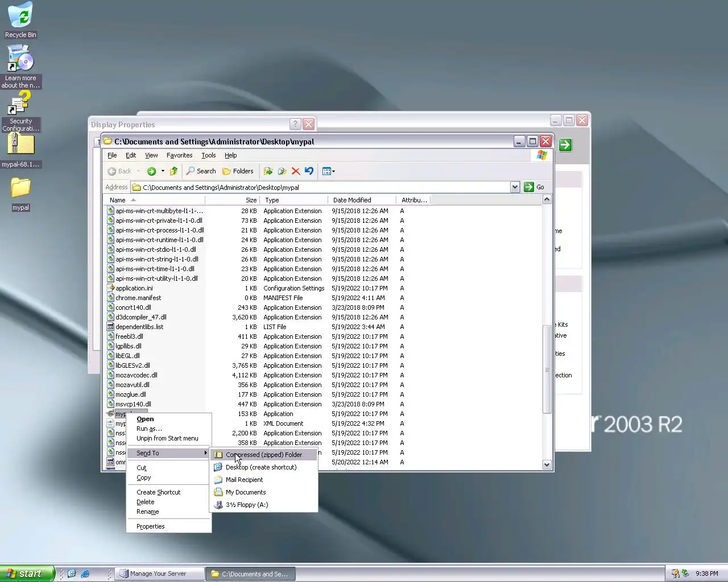This screenshot has width=728, height=582.
Task: Open the Edit menu
Action: click(x=131, y=155)
